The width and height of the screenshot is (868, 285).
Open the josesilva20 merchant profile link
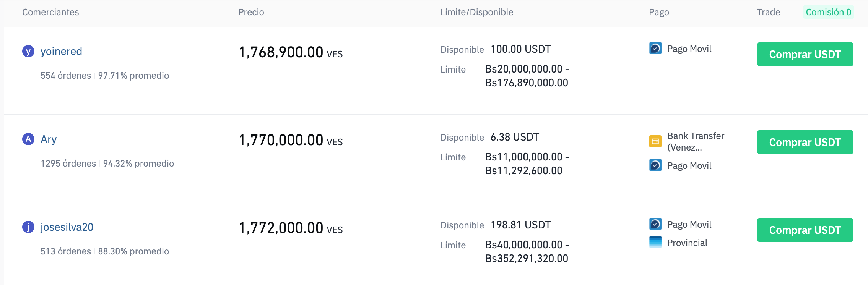[x=67, y=227]
